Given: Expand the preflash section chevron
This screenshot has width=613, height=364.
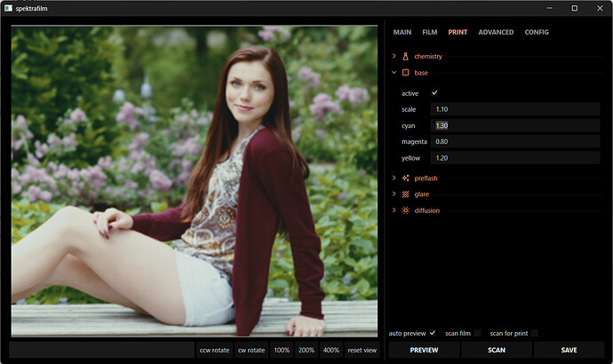Looking at the screenshot, I should tap(394, 178).
